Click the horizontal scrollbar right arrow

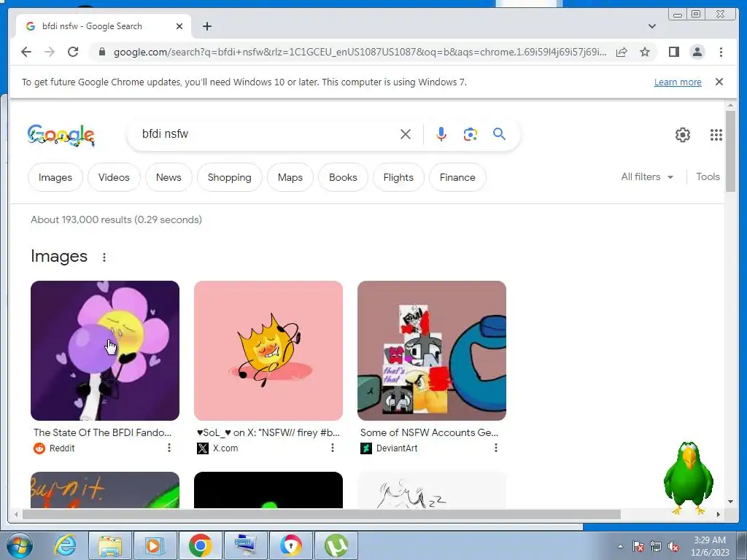pyautogui.click(x=719, y=514)
